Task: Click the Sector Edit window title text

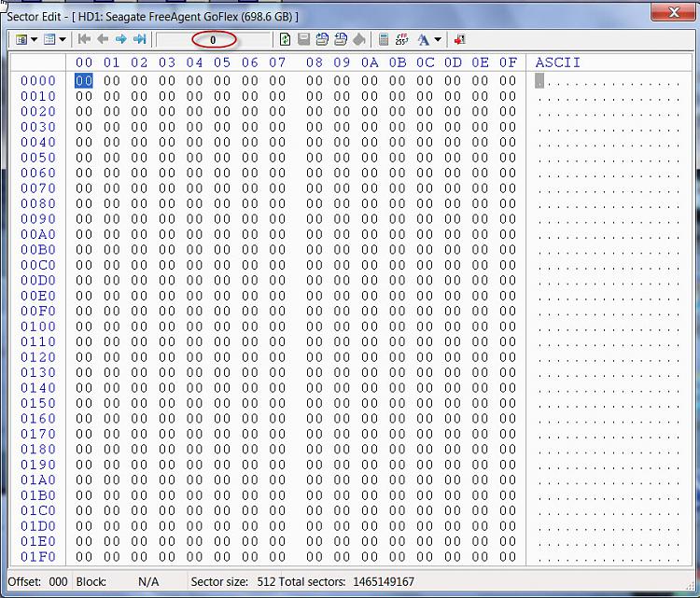Action: (153, 17)
